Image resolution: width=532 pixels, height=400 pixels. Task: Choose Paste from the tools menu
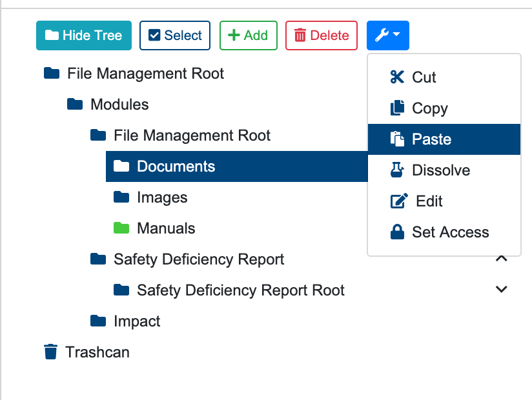coord(444,139)
